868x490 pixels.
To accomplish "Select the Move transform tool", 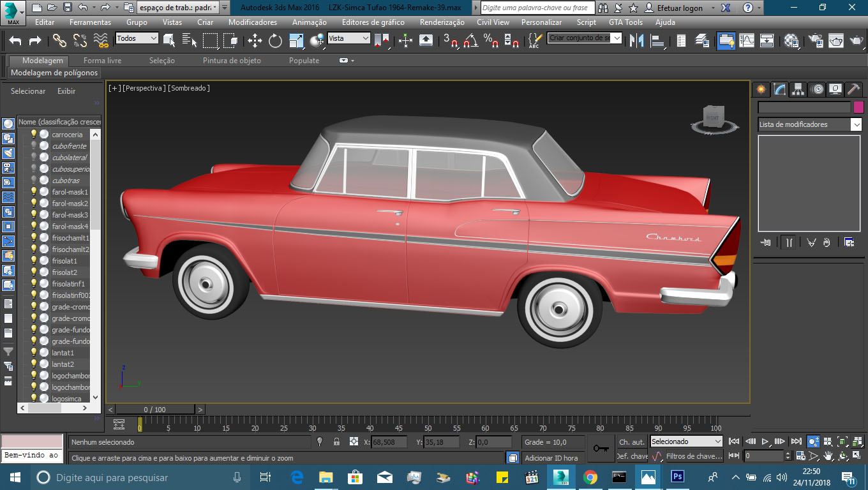I will click(x=255, y=41).
